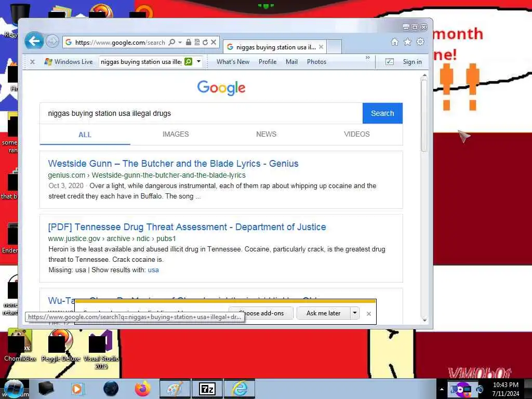Close the Windows Live toolbar with its X

point(32,62)
